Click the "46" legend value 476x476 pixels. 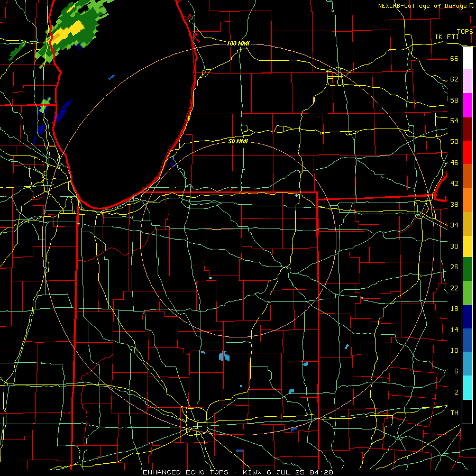(x=454, y=163)
